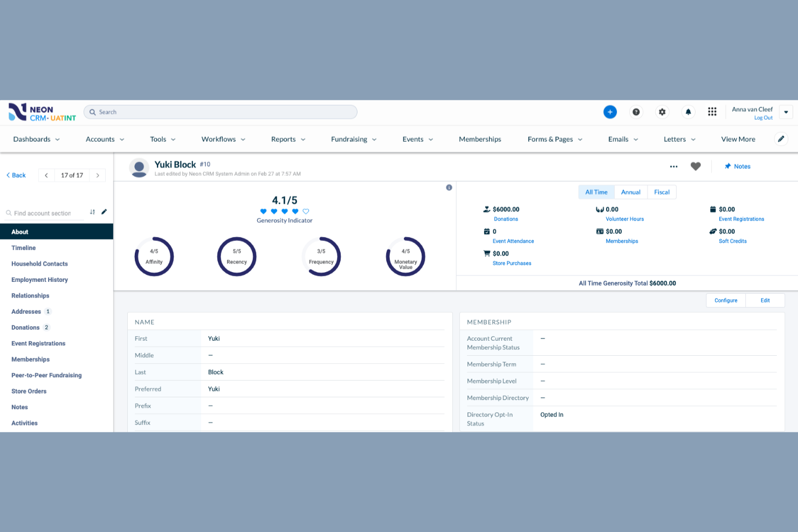
Task: Open the Configure button above the Name panel
Action: point(725,300)
